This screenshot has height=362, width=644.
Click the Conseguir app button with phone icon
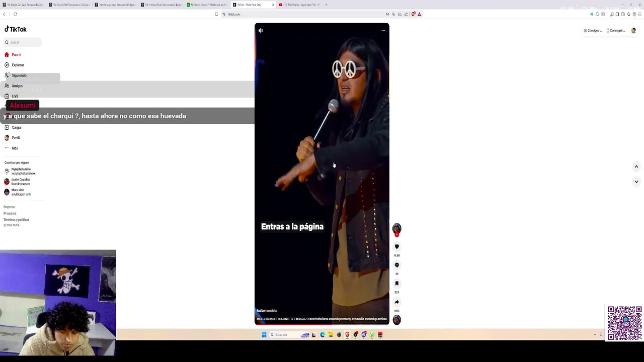[x=616, y=31]
